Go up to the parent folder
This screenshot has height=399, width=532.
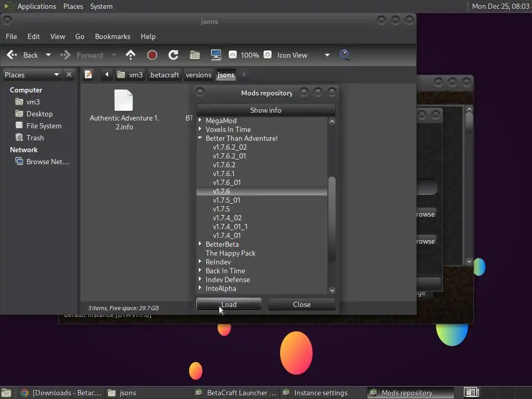tap(130, 55)
